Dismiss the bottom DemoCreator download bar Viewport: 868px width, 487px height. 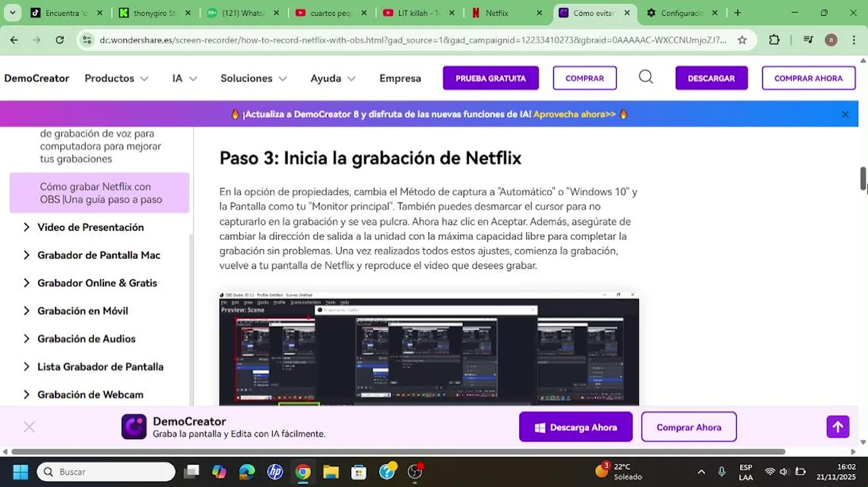coord(29,427)
